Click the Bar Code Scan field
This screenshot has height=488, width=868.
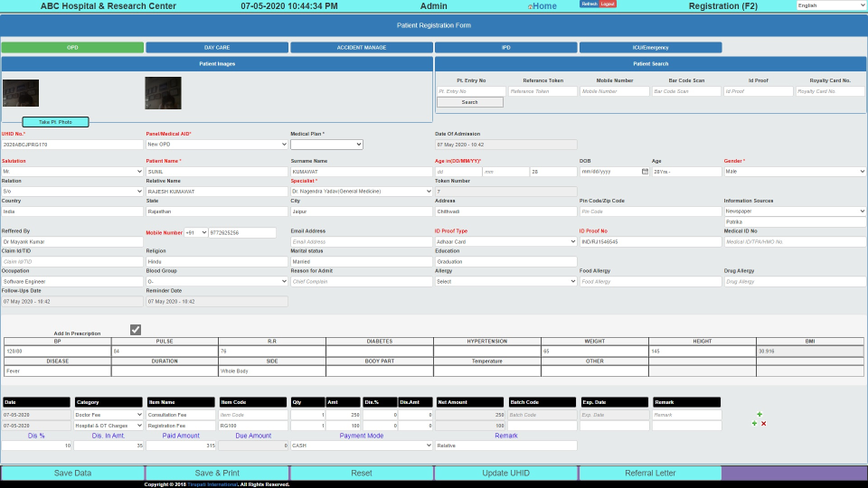(686, 91)
